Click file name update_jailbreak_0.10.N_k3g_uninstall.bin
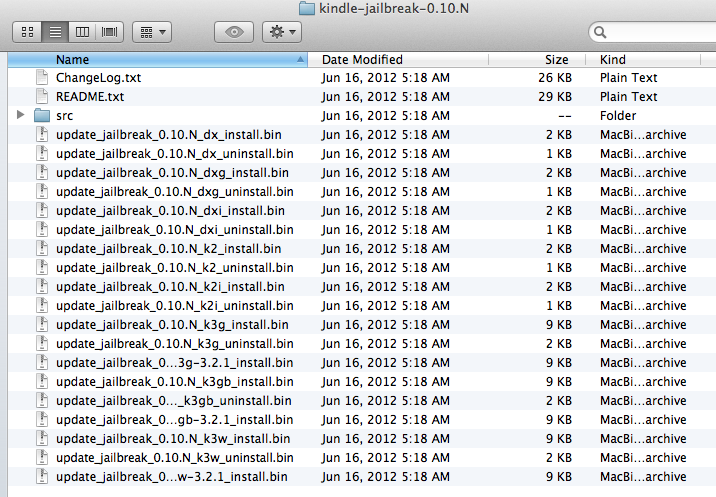This screenshot has height=497, width=716. 175,344
